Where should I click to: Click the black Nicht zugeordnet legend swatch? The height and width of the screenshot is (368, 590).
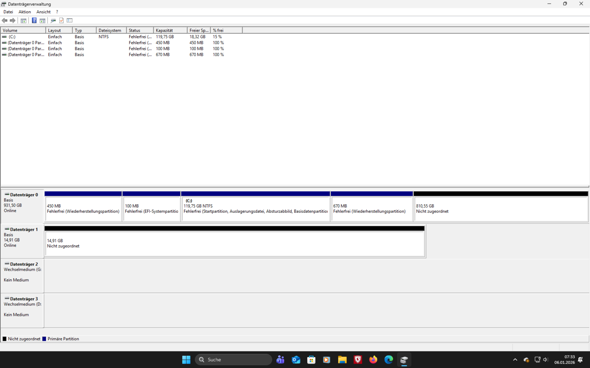coord(5,339)
